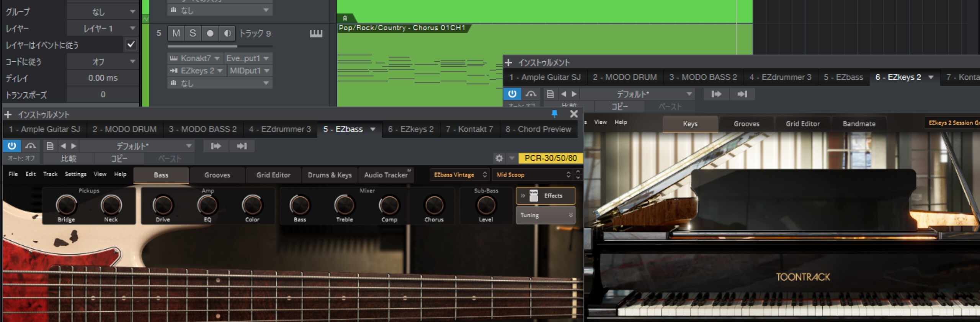Image resolution: width=980 pixels, height=322 pixels.
Task: Select Bandmate tab in EZkeys 2
Action: (859, 124)
